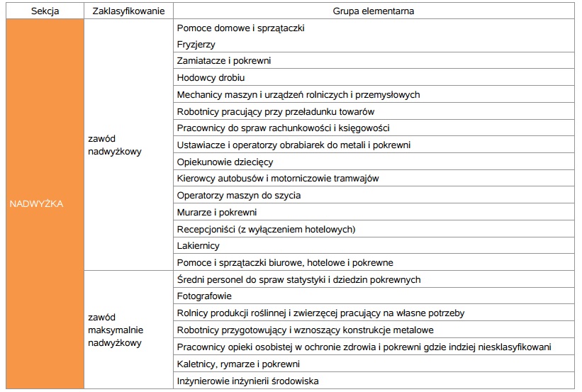Viewport: 582px width, 392px height.
Task: Click the 'Zamiatacze i pokrewni' row
Action: pyautogui.click(x=374, y=60)
